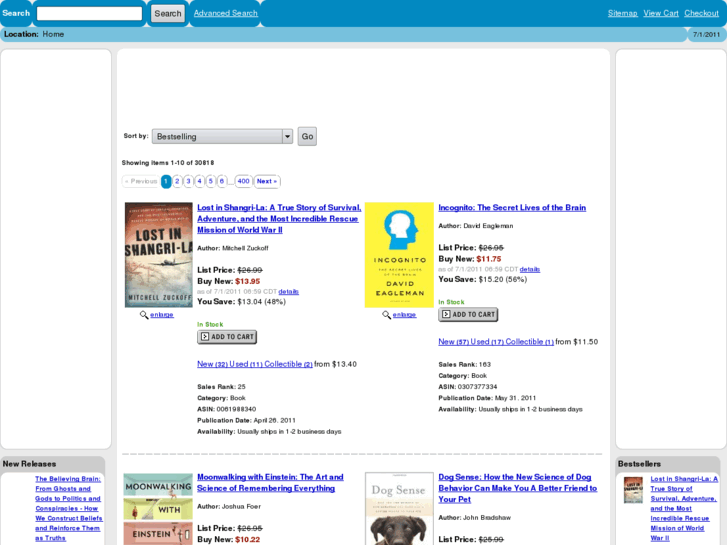Click the magnifier icon under Incognito cover

click(386, 315)
